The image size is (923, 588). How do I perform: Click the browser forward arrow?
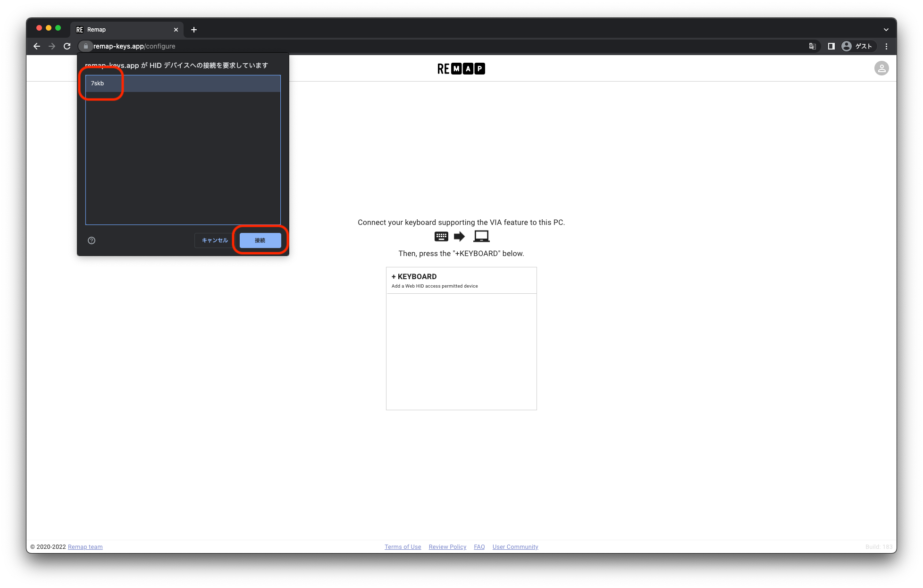pos(52,46)
